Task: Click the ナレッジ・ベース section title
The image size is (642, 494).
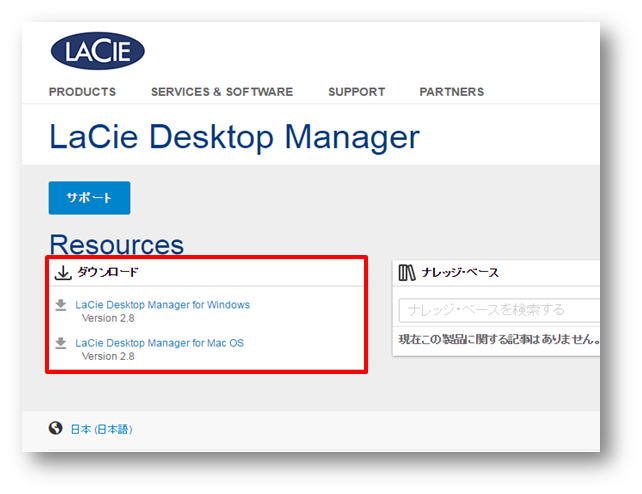Action: [x=460, y=273]
